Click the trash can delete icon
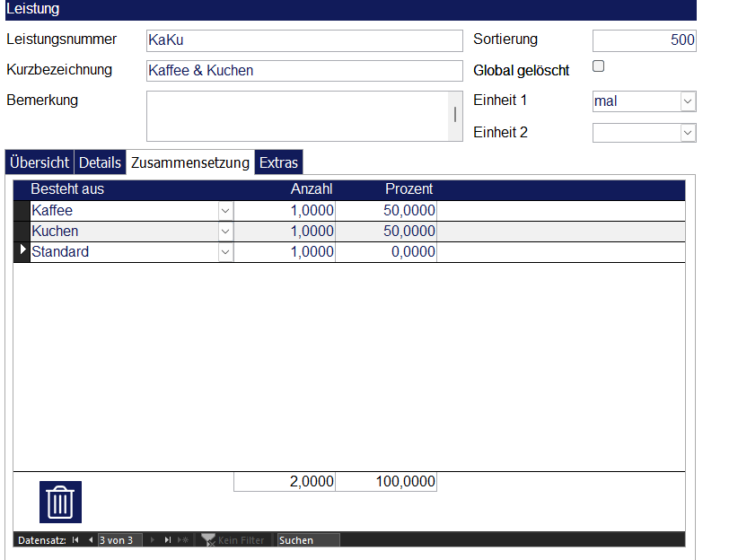The image size is (738, 560). point(60,502)
